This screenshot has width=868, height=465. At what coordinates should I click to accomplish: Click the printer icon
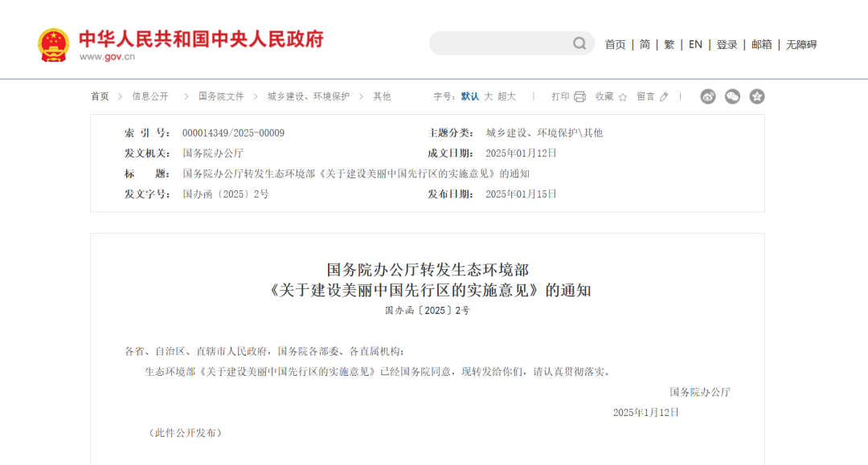click(579, 96)
